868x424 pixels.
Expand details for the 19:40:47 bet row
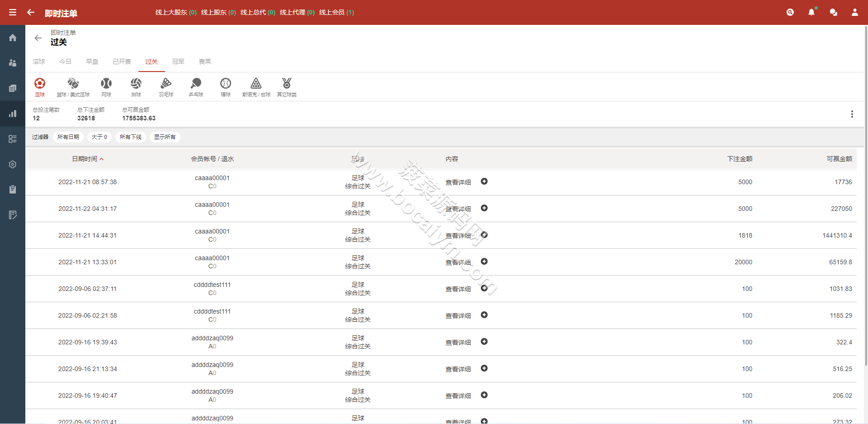[484, 395]
